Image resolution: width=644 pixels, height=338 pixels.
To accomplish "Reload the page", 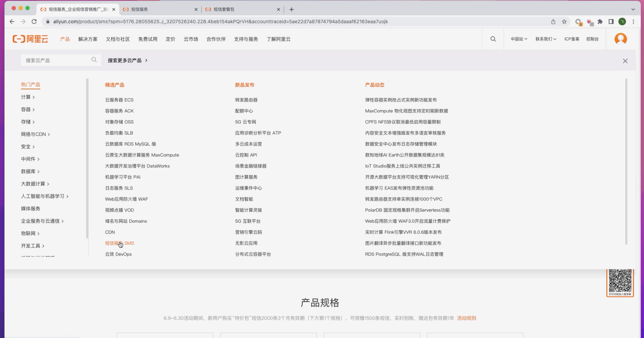I will pos(34,21).
